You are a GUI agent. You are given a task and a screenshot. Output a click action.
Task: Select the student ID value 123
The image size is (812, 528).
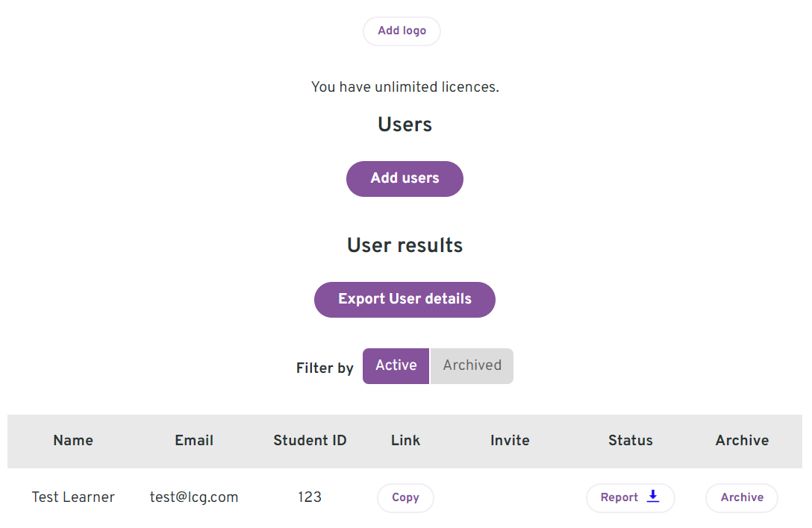click(310, 497)
